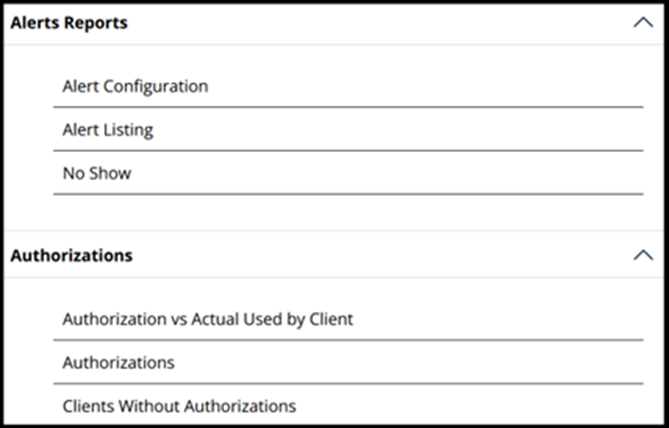669x428 pixels.
Task: Click the bold Authorizations section heading
Action: coord(72,255)
